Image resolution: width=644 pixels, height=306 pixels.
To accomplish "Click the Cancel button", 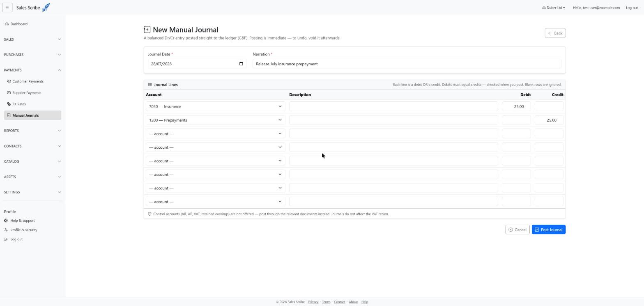I will click(x=517, y=230).
